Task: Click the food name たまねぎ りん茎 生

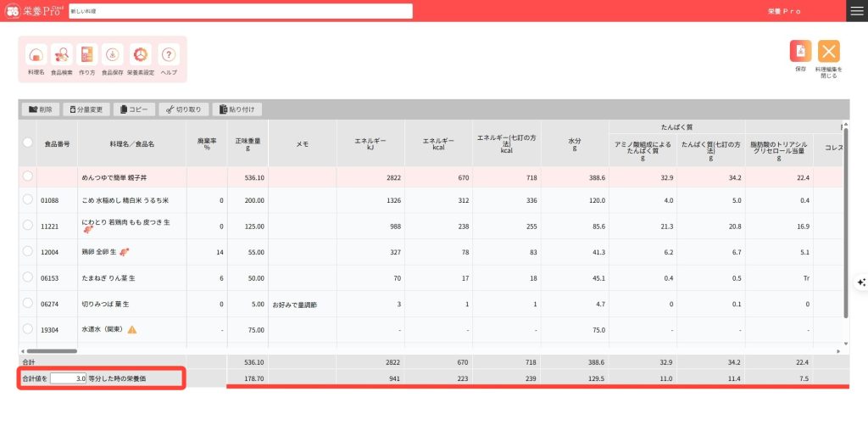Action: coord(108,278)
